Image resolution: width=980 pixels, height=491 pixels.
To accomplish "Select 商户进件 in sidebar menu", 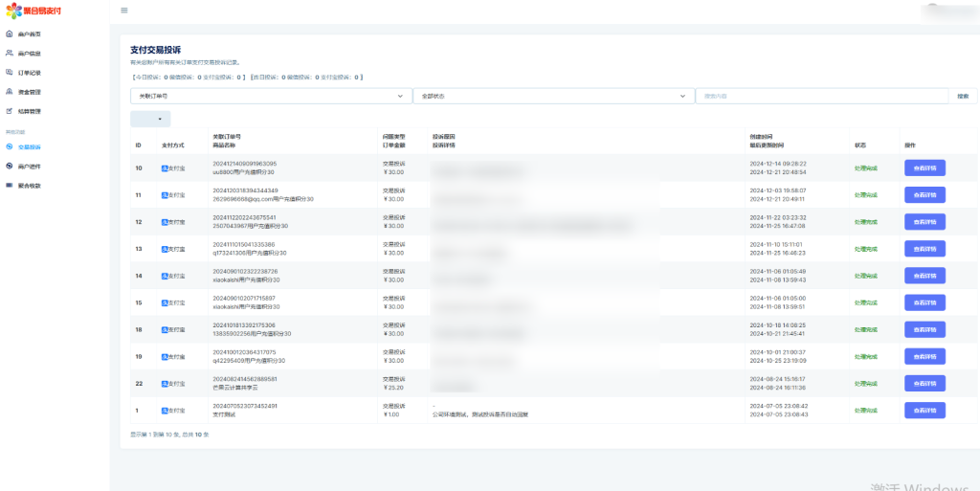I will coord(29,166).
